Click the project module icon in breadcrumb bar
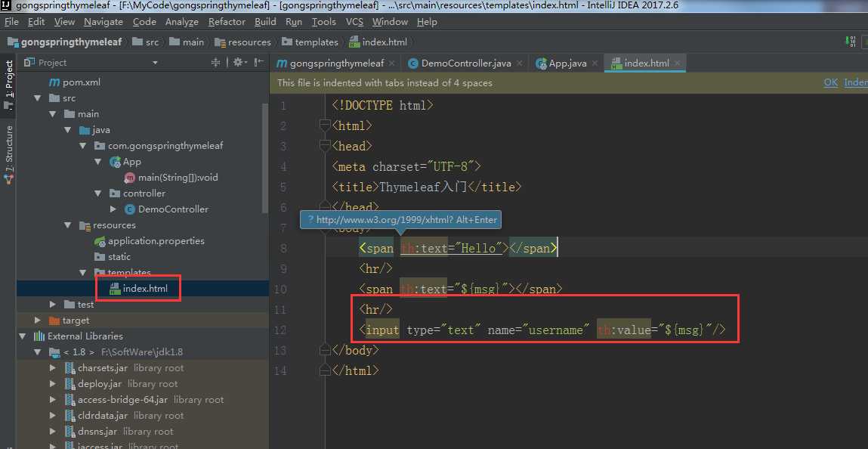Screen dimensions: 868x449 coord(13,42)
